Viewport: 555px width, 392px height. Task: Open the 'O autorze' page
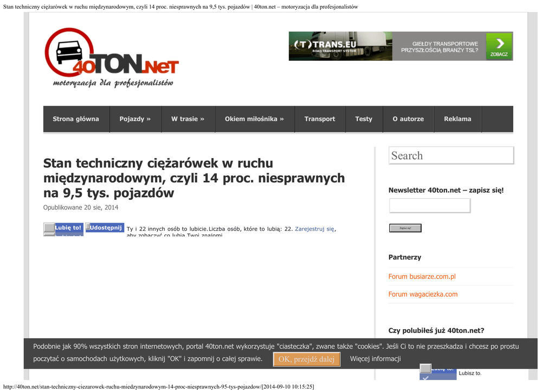click(408, 119)
